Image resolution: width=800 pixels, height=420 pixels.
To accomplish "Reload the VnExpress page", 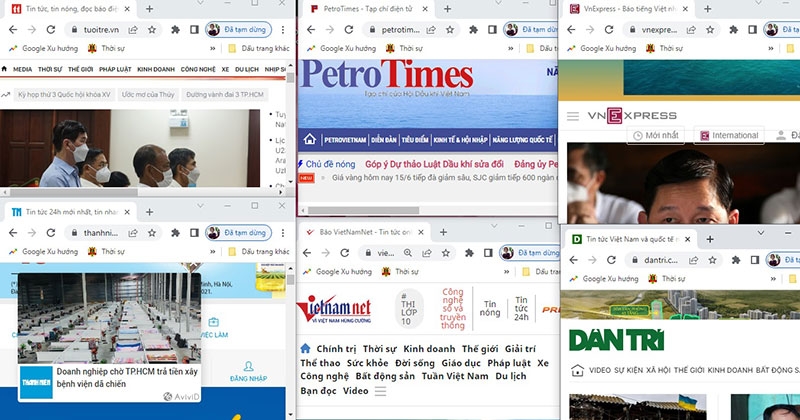I will pyautogui.click(x=609, y=30).
